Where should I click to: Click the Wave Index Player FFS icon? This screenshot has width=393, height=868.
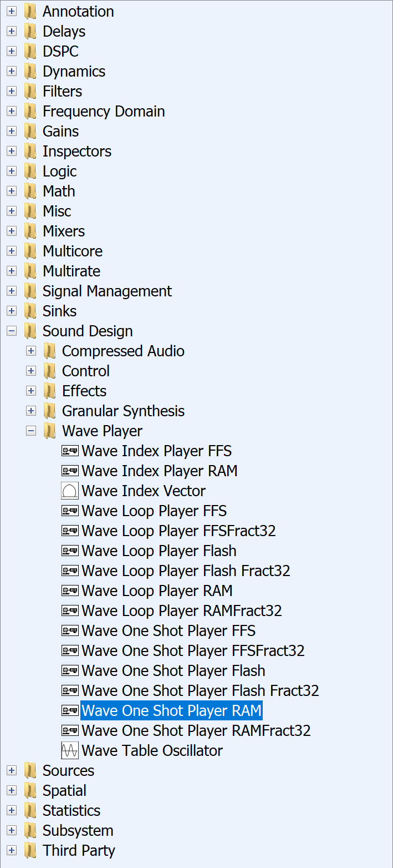[70, 451]
